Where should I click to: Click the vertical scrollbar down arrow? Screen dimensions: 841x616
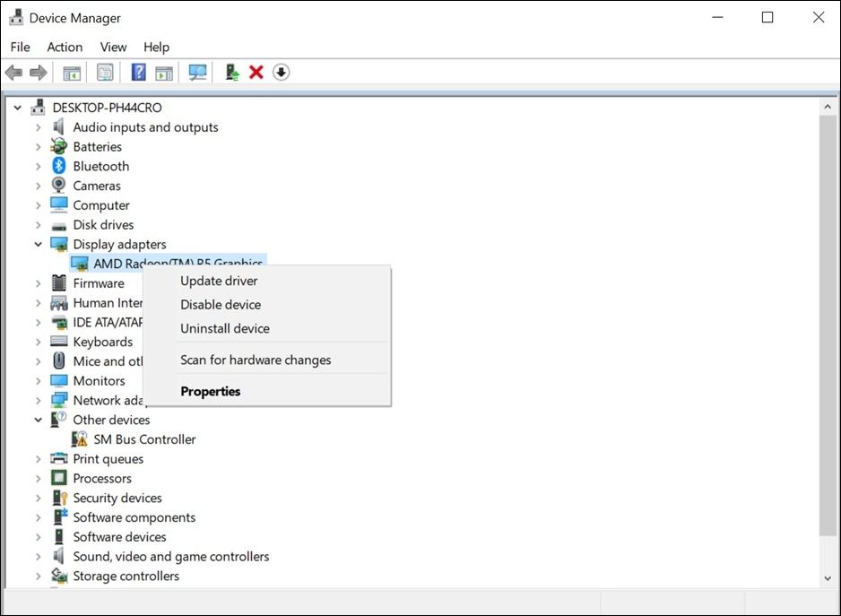828,579
